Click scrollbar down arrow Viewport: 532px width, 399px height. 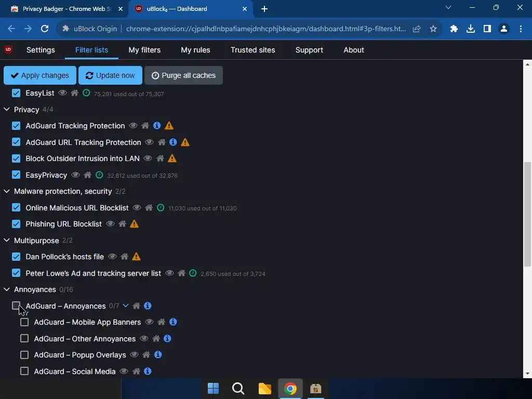click(527, 374)
